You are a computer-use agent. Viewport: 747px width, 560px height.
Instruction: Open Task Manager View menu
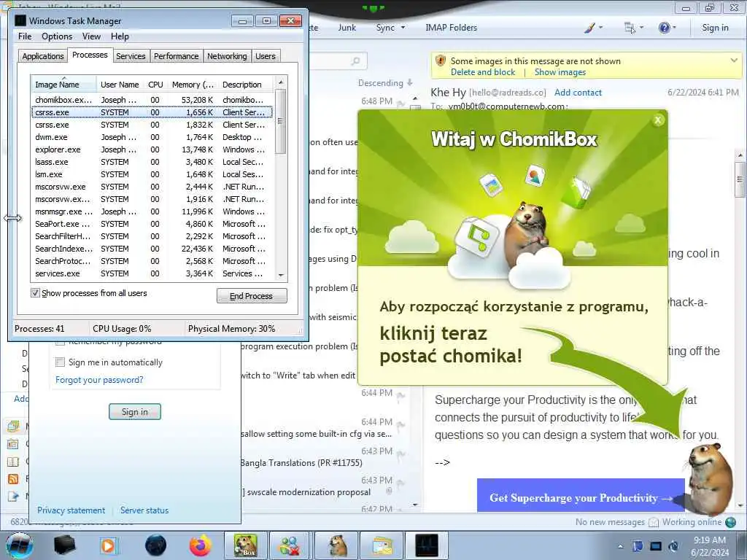(91, 36)
